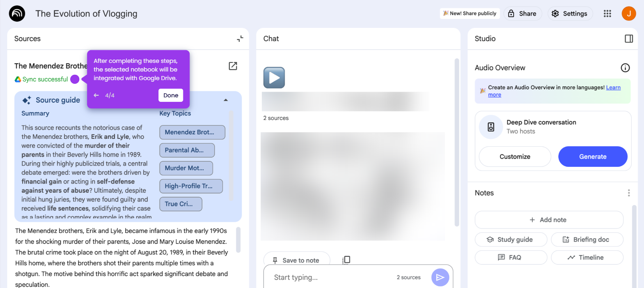This screenshot has height=288, width=644.
Task: Click the Source guide summary scrollbar
Action: click(x=231, y=155)
